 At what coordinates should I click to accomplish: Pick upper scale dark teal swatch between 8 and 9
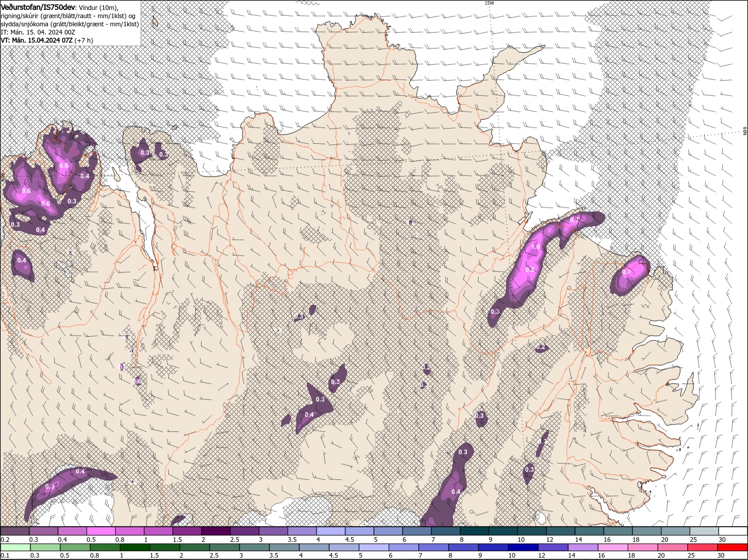pyautogui.click(x=475, y=531)
